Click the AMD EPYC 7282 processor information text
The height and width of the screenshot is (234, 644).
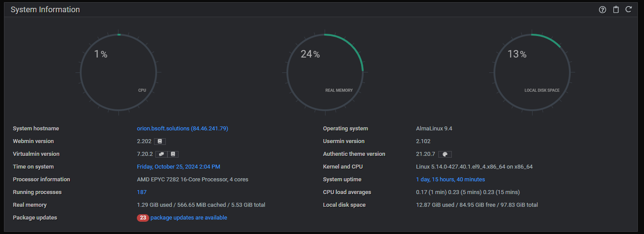pyautogui.click(x=193, y=180)
